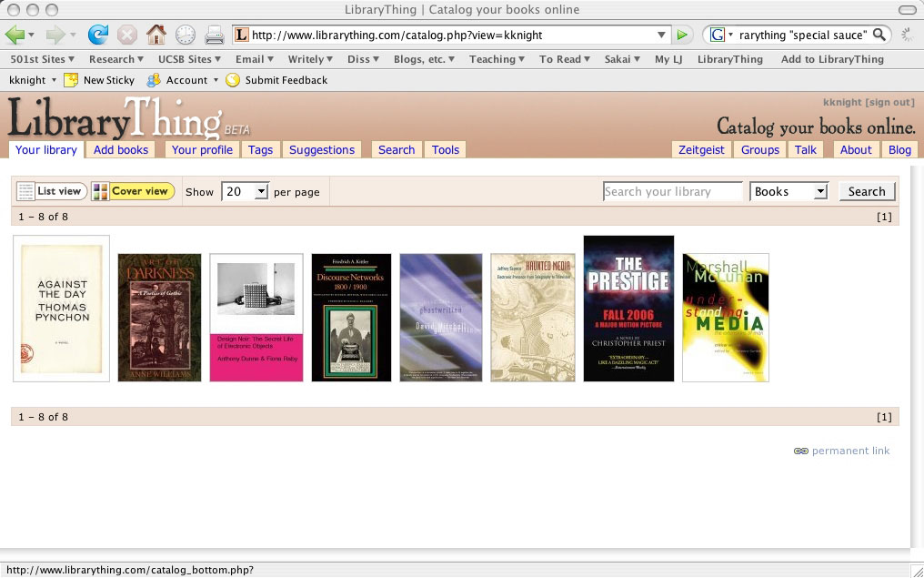Screen dimensions: 924x578
Task: Click in the Google search field
Action: pos(803,35)
